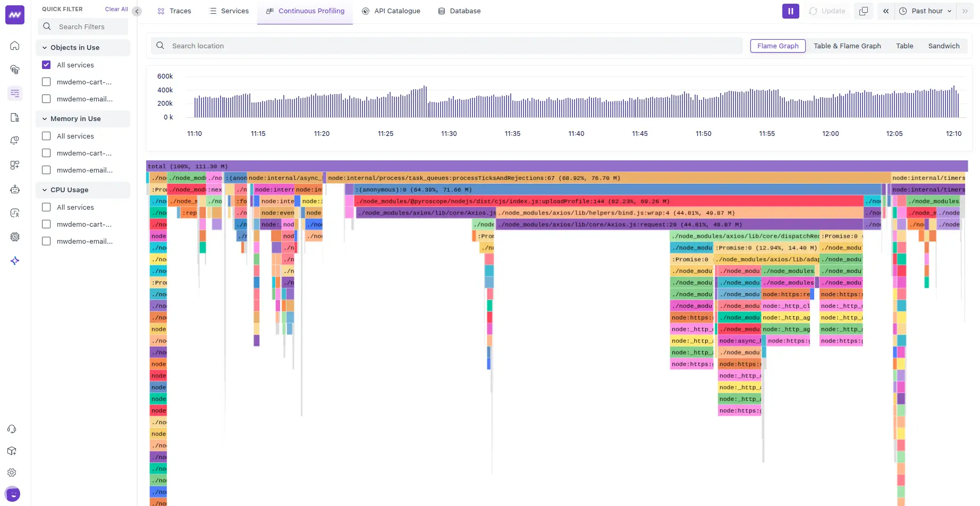The height and width of the screenshot is (506, 980).
Task: Open the Home icon in sidebar
Action: pos(15,46)
